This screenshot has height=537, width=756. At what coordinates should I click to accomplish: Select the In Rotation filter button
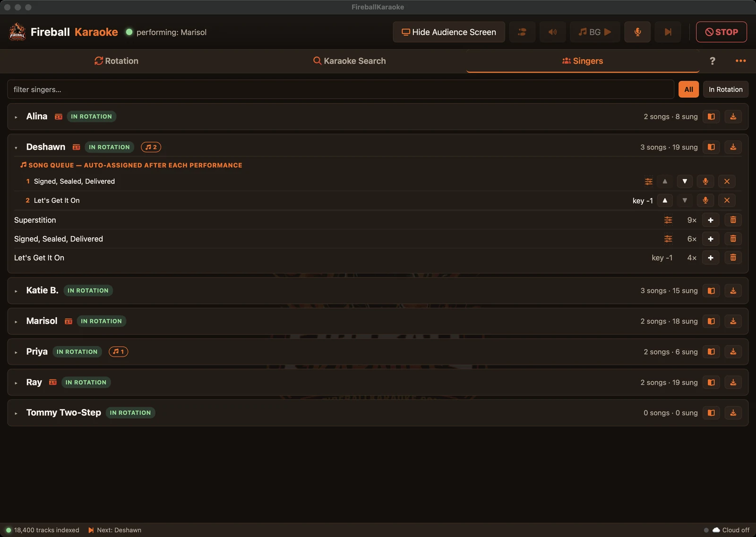725,89
